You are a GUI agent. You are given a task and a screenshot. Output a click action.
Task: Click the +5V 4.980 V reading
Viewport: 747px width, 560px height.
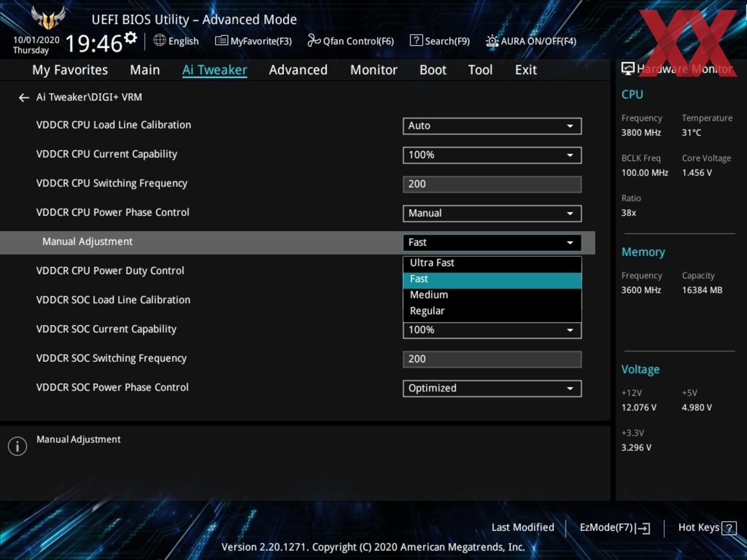[697, 408]
